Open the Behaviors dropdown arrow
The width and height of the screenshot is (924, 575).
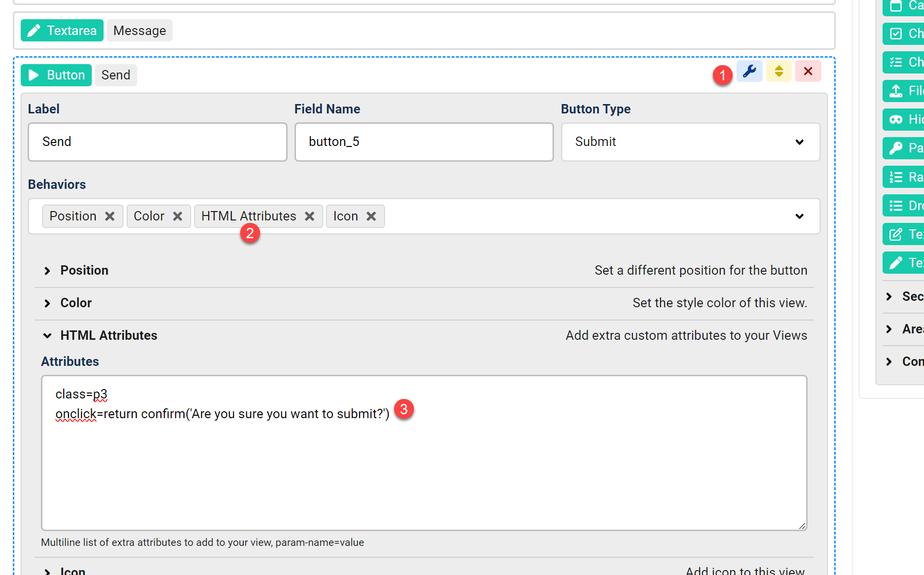click(799, 216)
